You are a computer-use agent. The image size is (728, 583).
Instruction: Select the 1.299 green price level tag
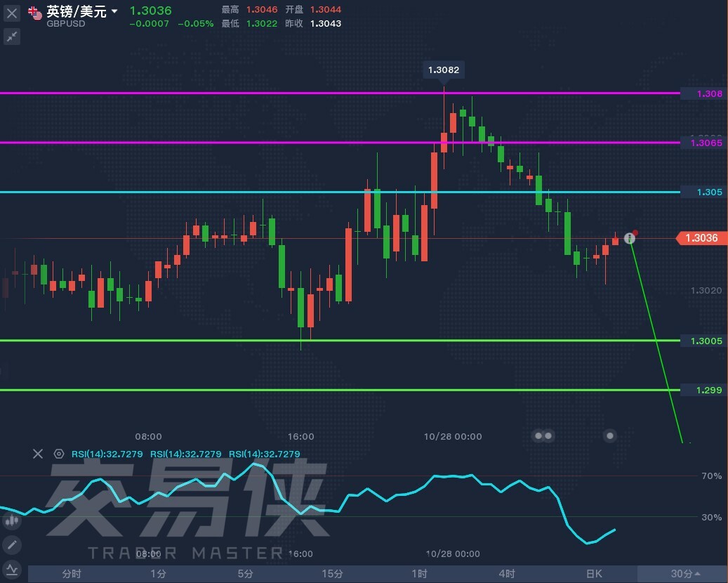704,391
